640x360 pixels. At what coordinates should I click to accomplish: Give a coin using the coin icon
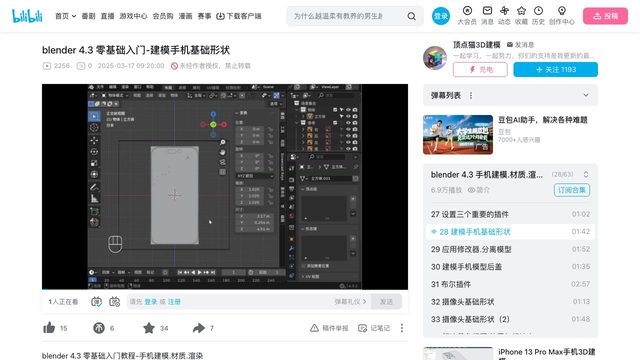pyautogui.click(x=99, y=328)
